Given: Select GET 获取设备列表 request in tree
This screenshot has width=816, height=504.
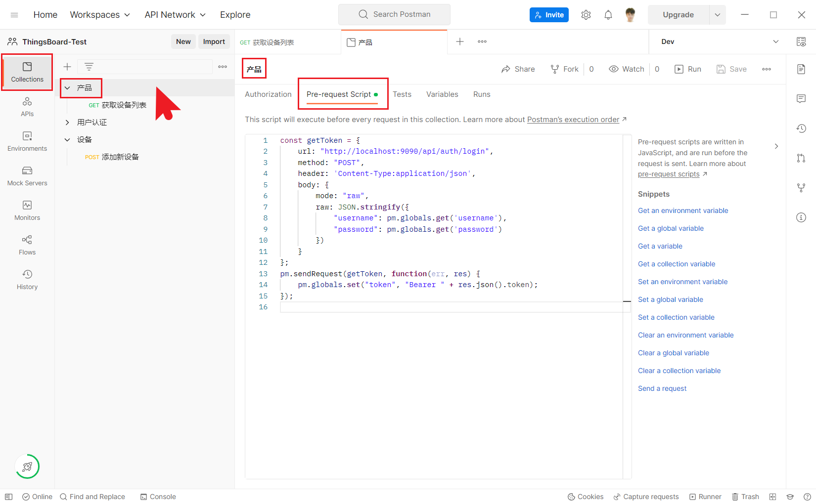Looking at the screenshot, I should click(118, 105).
